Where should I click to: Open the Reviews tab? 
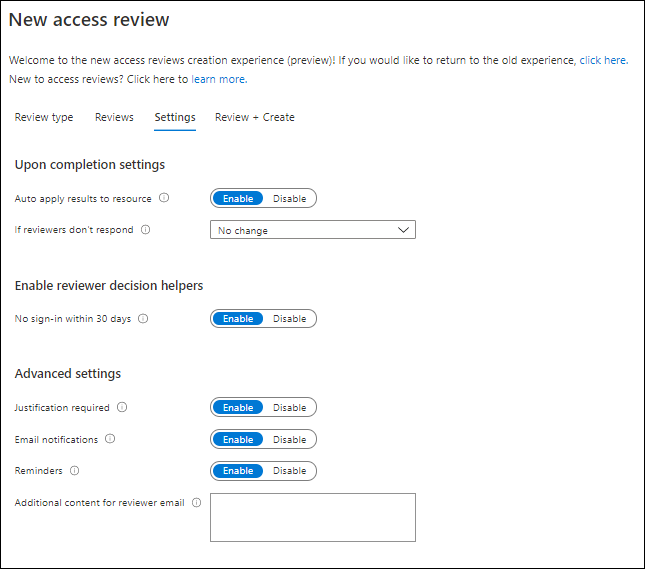point(114,117)
